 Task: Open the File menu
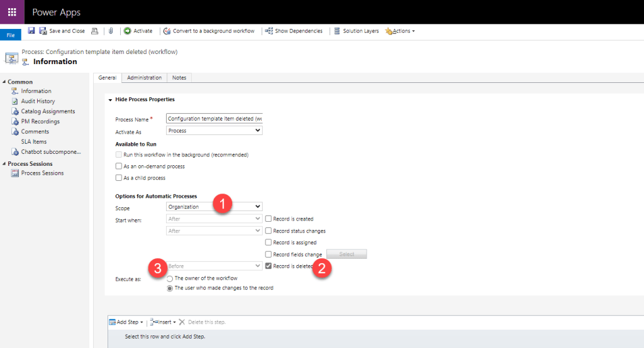click(11, 36)
